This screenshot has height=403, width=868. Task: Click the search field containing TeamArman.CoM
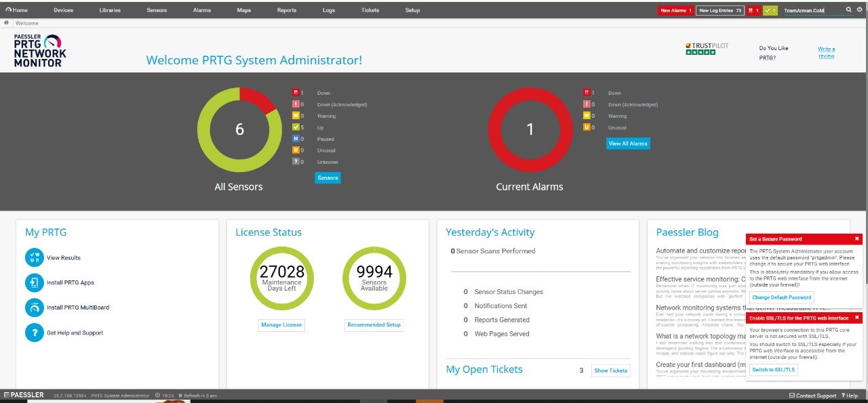coord(812,10)
